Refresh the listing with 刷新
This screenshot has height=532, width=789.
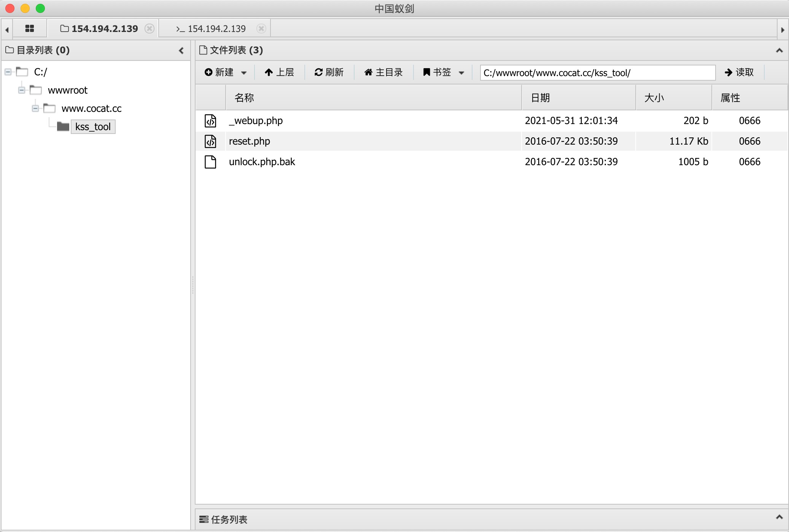(329, 72)
